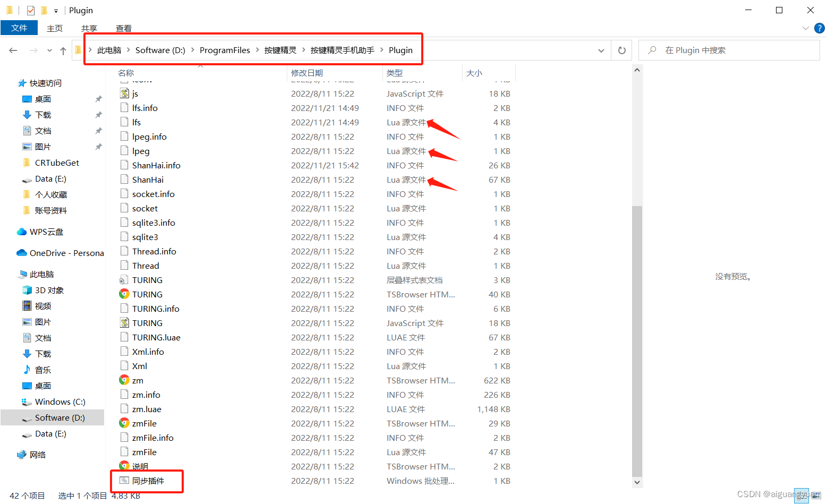Select the 同步插件 batch file icon
This screenshot has width=827, height=504.
tap(124, 481)
